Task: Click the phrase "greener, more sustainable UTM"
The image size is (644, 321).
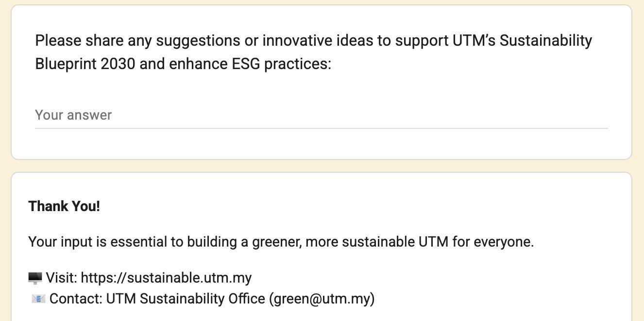Action: click(350, 242)
